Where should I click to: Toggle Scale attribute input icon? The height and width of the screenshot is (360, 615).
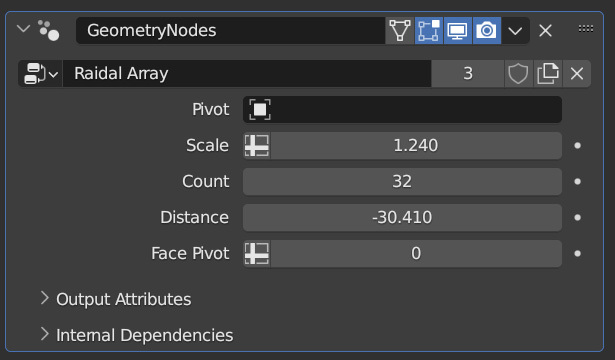point(257,145)
